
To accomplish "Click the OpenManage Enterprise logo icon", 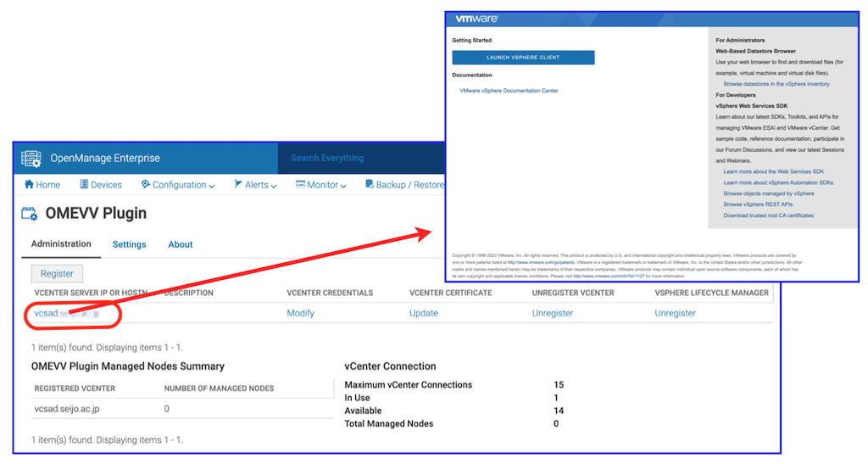I will (31, 159).
